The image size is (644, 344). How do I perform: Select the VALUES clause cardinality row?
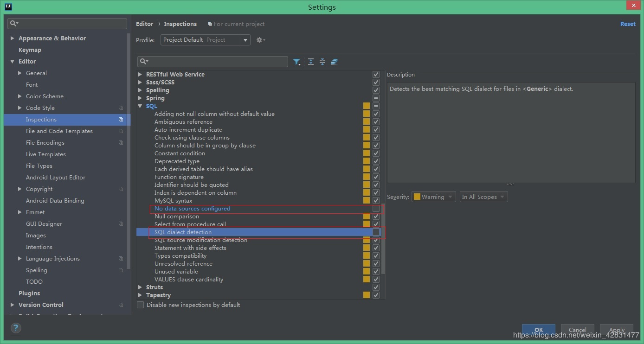coord(258,280)
